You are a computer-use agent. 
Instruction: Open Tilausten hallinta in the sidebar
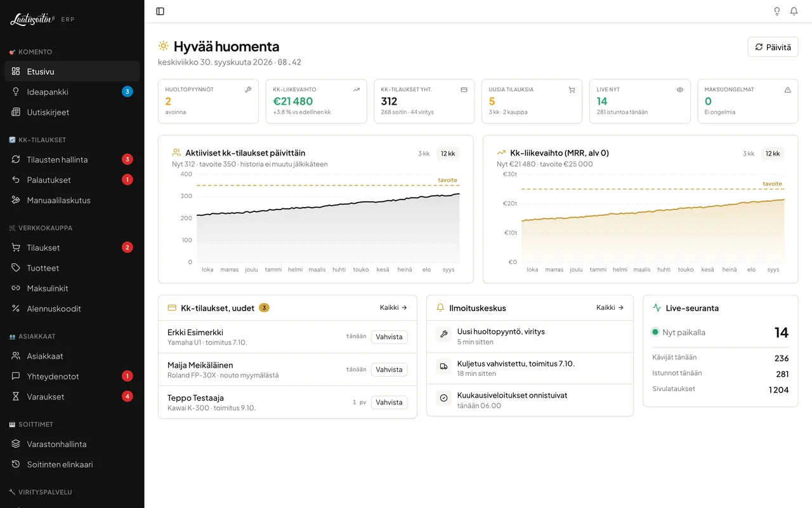(72, 159)
